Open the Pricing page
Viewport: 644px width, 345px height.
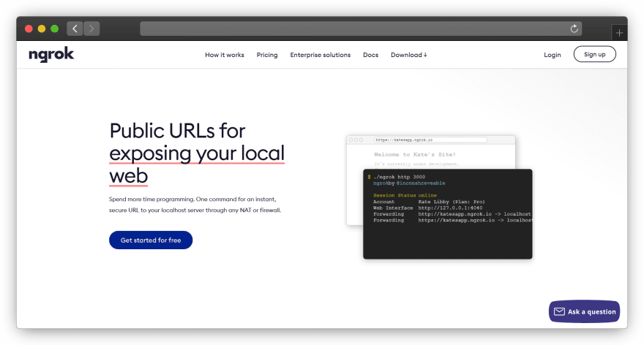pyautogui.click(x=267, y=55)
